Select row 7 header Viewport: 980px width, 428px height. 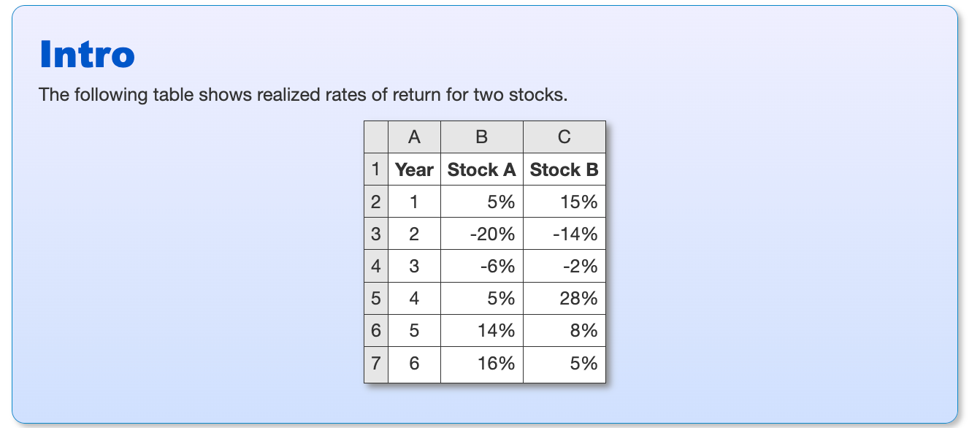(x=376, y=363)
